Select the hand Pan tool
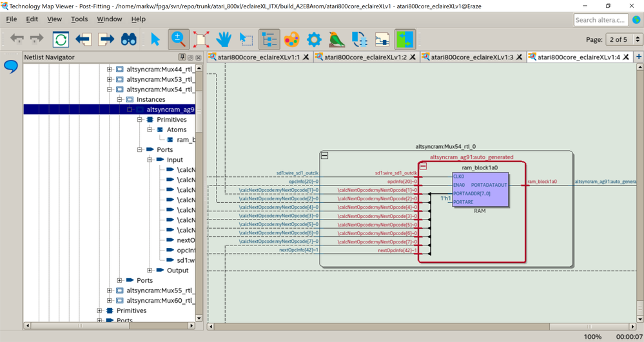Image resolution: width=644 pixels, height=342 pixels. (224, 39)
